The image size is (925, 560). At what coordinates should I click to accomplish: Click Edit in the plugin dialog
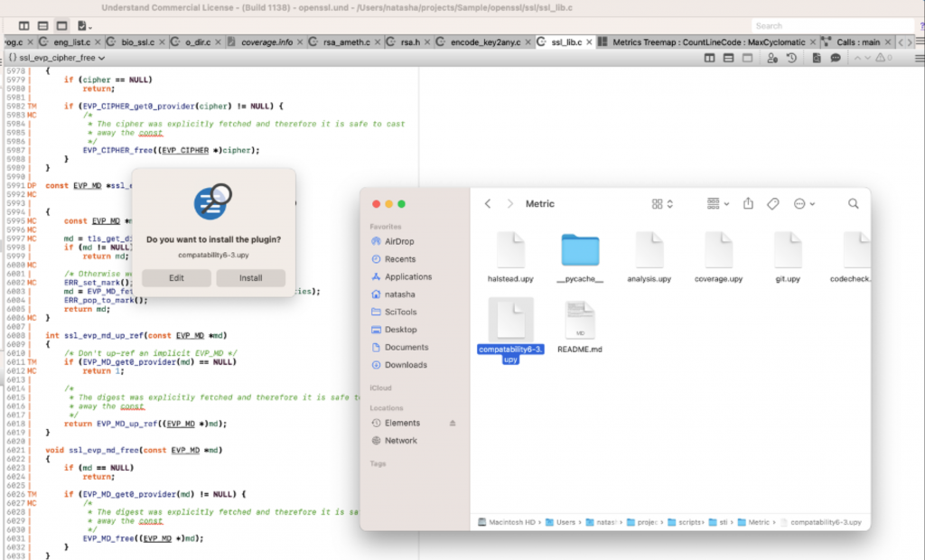tap(177, 278)
